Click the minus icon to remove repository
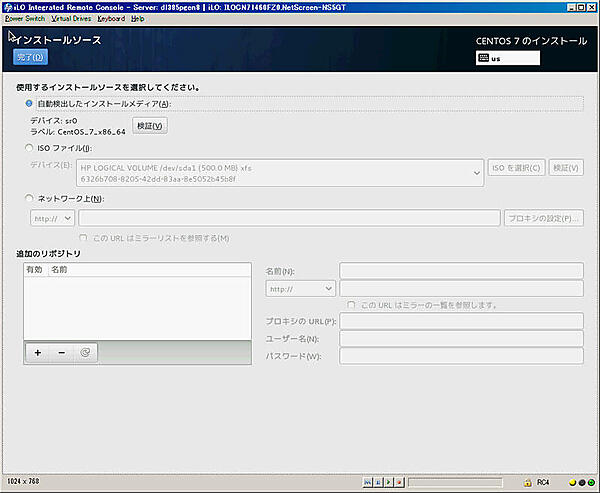The width and height of the screenshot is (600, 493). (x=61, y=352)
